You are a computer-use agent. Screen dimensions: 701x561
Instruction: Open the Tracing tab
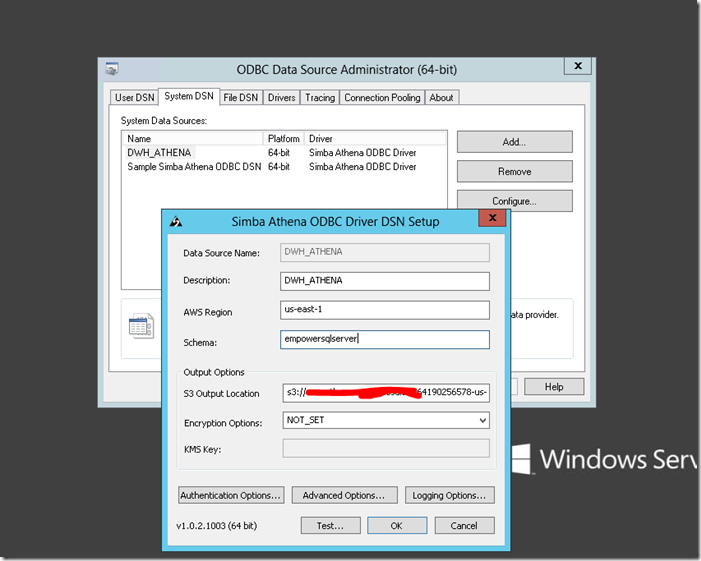point(320,97)
